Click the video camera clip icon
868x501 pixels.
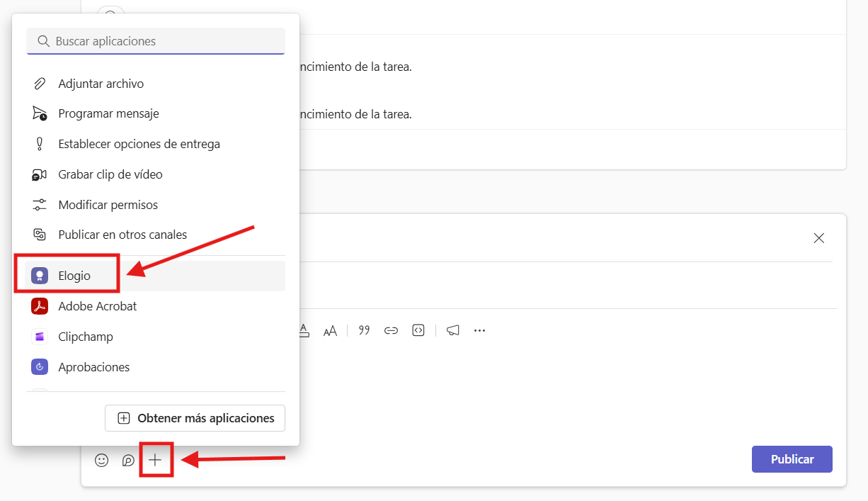click(x=40, y=174)
